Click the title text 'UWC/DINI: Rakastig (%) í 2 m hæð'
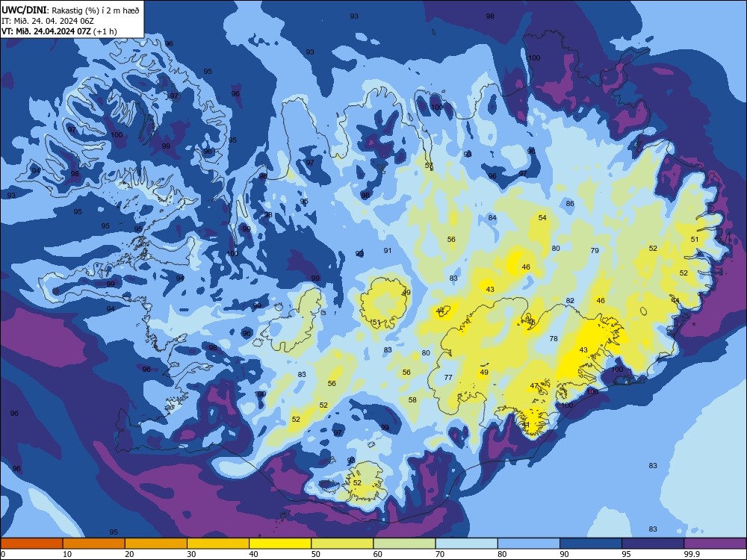 tap(70, 10)
